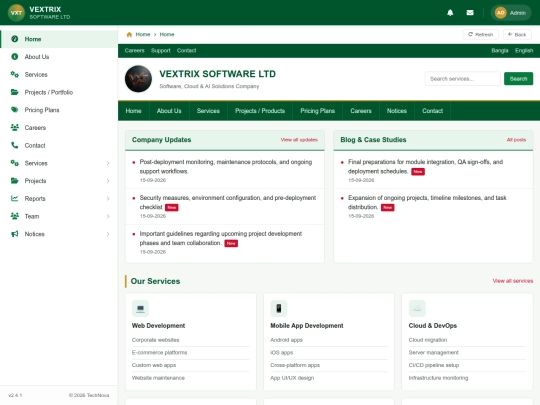Click the Refresh button
Screen dimensions: 540x405
coord(480,34)
